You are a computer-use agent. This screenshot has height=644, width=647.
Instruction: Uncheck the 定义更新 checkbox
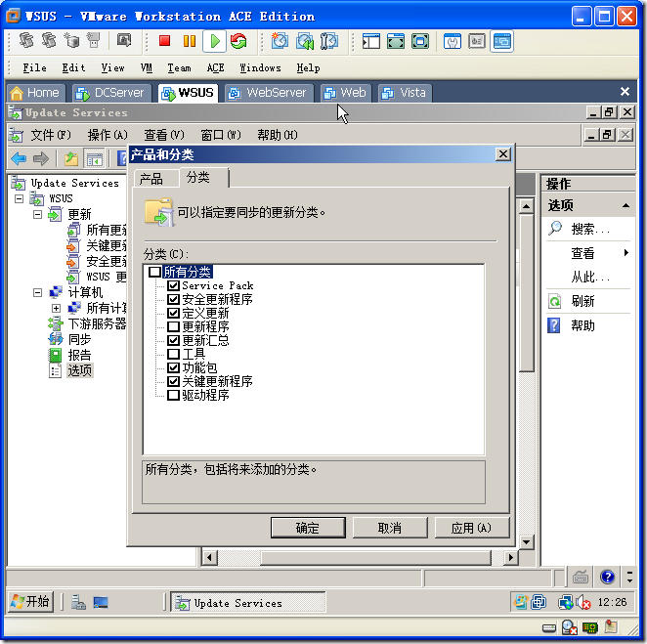click(x=173, y=313)
